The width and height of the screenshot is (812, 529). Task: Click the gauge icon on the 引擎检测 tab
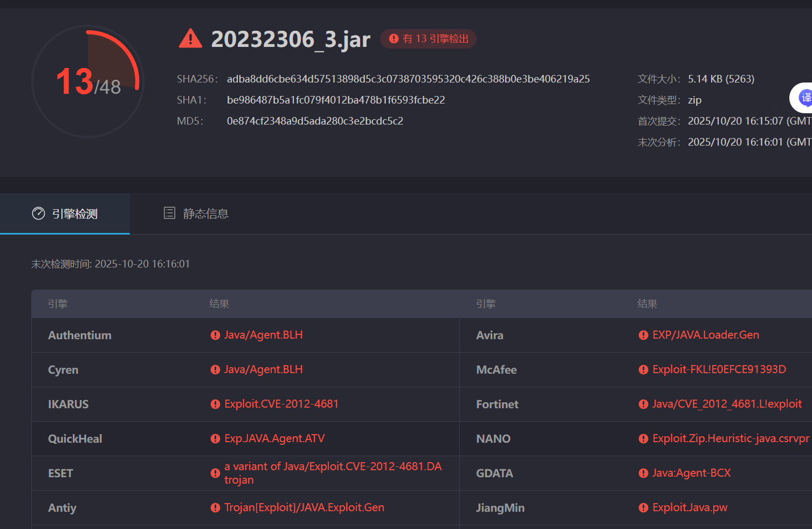38,214
